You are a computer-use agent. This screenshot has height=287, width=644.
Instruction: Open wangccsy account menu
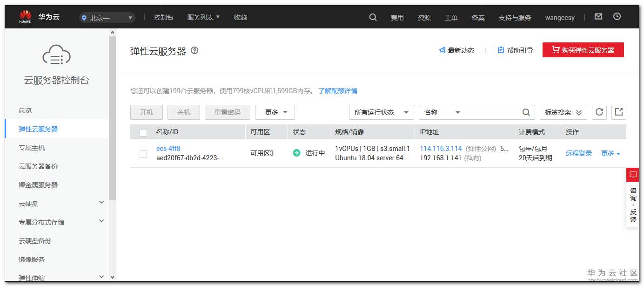click(560, 18)
